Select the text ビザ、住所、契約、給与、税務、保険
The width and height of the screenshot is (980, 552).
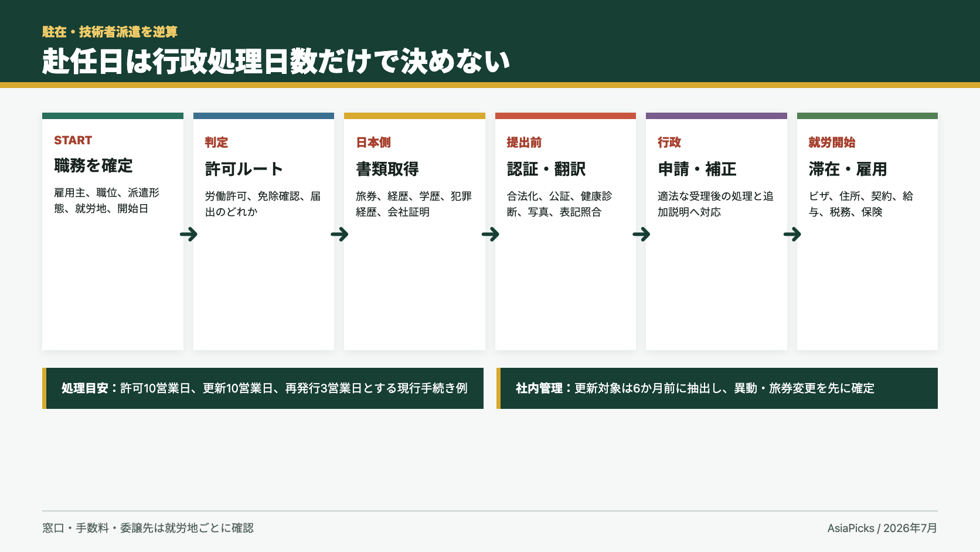pos(861,204)
